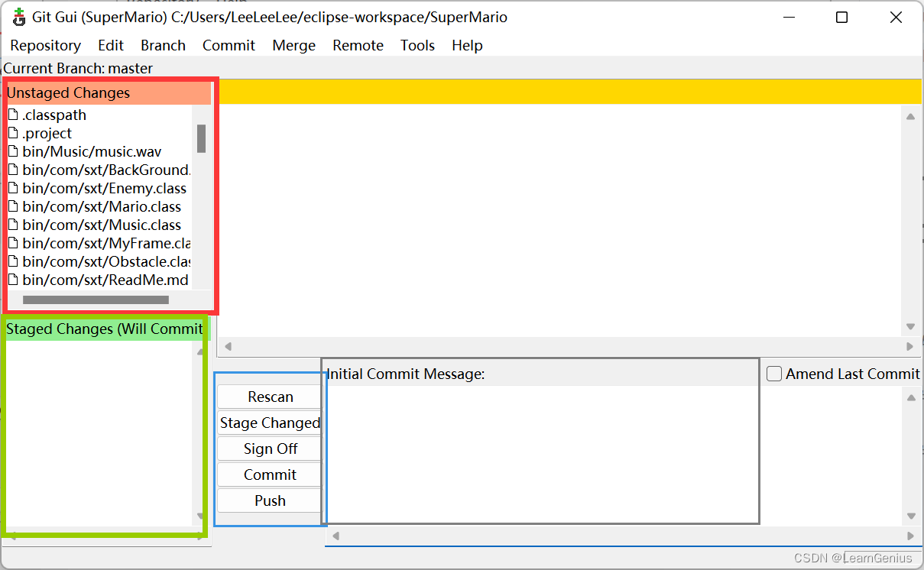Click the Sign Off button
This screenshot has height=570, width=924.
point(270,449)
